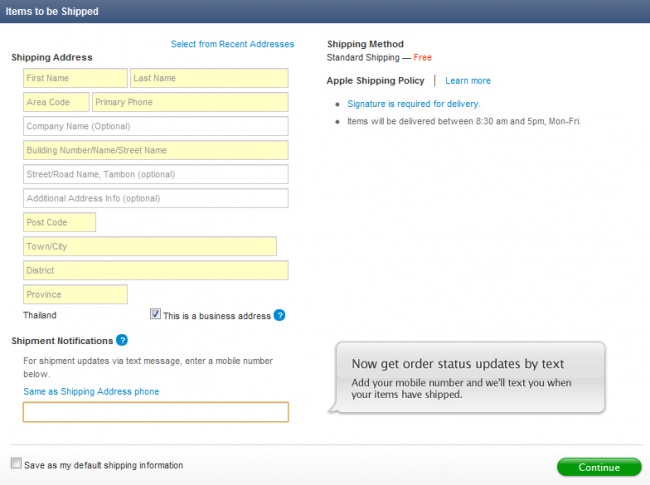
Task: Click the Town/City input field
Action: pyautogui.click(x=149, y=246)
